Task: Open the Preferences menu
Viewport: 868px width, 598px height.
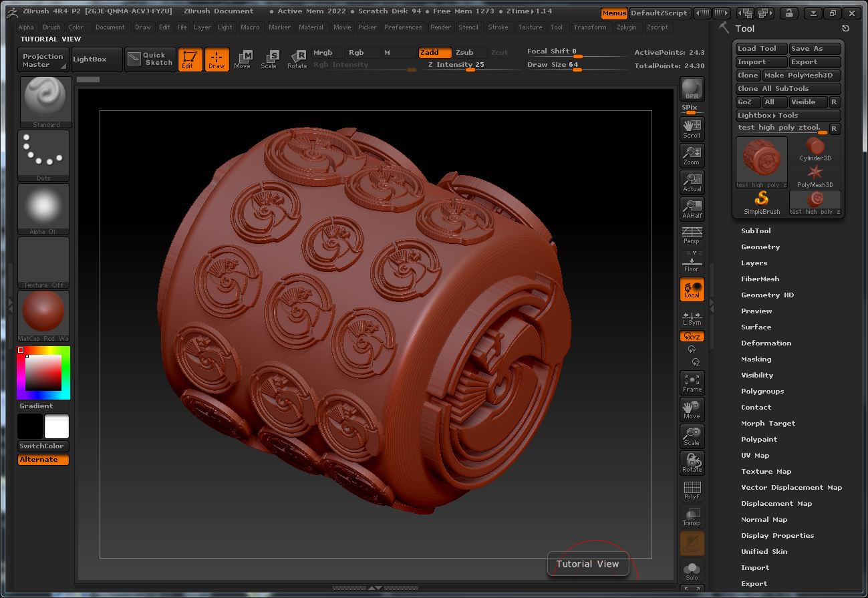Action: (403, 27)
